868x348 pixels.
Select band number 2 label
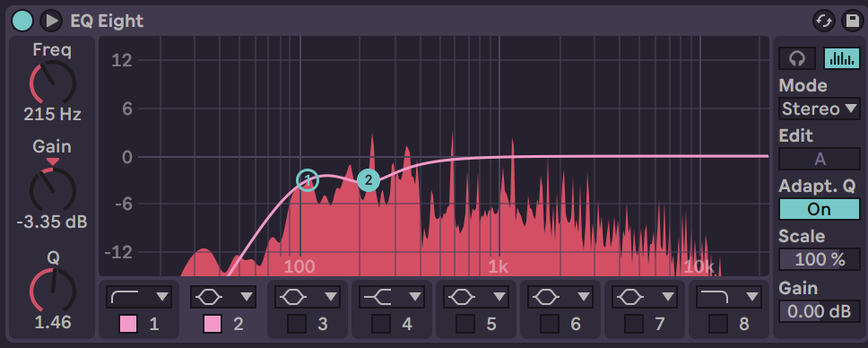coord(238,324)
